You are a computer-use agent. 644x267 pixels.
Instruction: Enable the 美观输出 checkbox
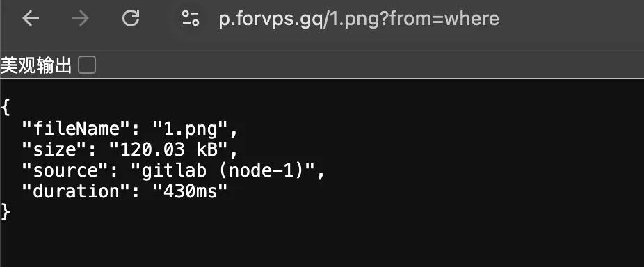87,65
